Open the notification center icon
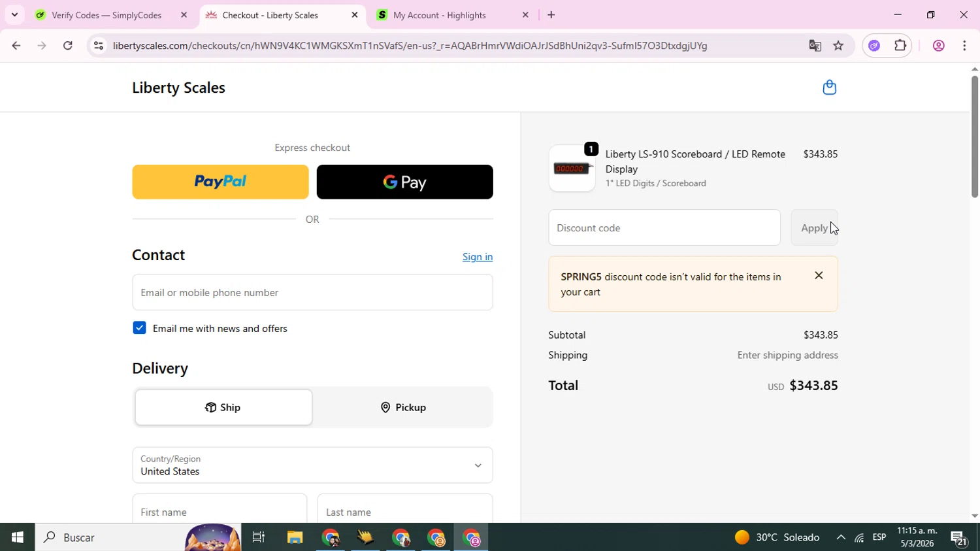Viewport: 980px width, 551px height. click(959, 538)
